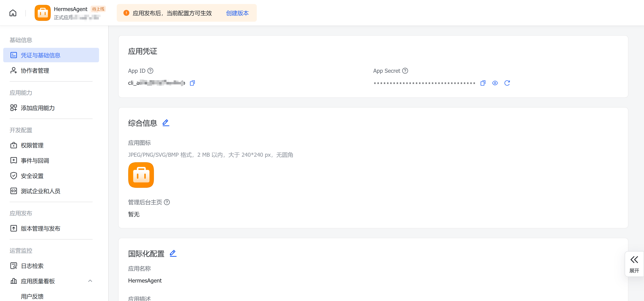The width and height of the screenshot is (644, 301).
Task: Click the 待上线 status badge
Action: [x=98, y=9]
